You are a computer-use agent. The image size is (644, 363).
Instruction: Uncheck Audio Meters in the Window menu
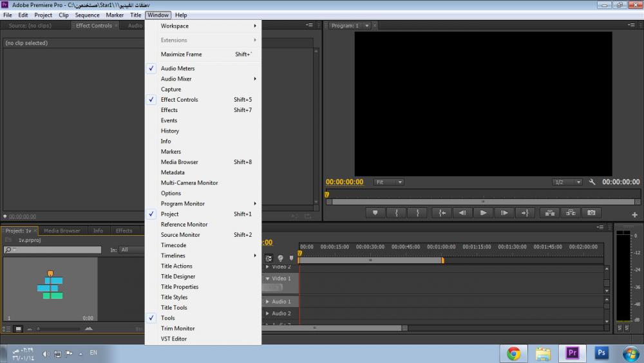click(x=178, y=68)
